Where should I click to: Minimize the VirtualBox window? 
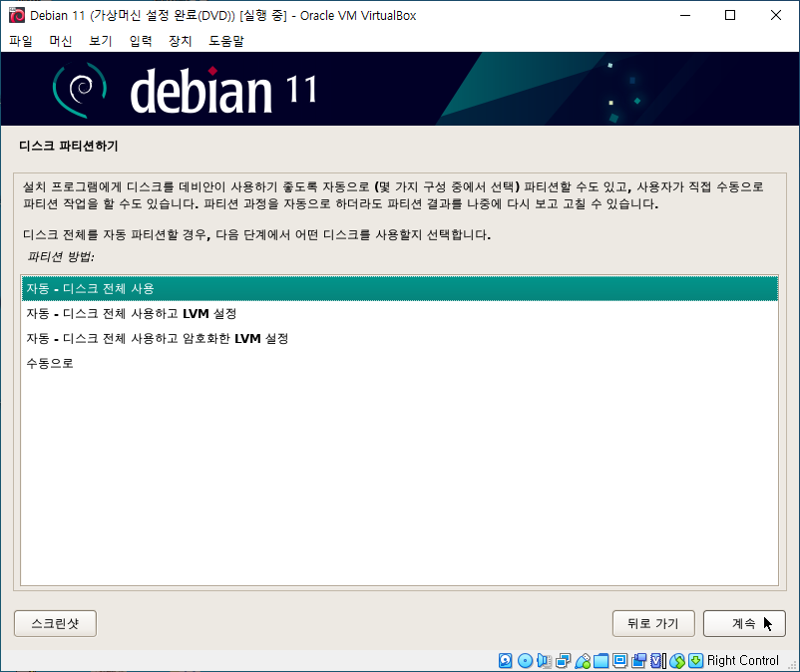(x=685, y=15)
